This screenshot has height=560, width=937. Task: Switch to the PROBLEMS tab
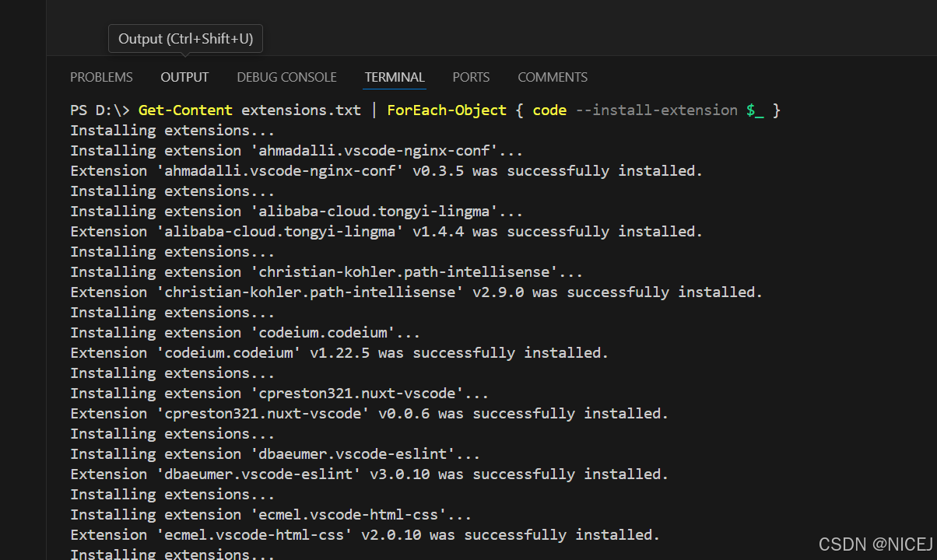[x=101, y=77]
